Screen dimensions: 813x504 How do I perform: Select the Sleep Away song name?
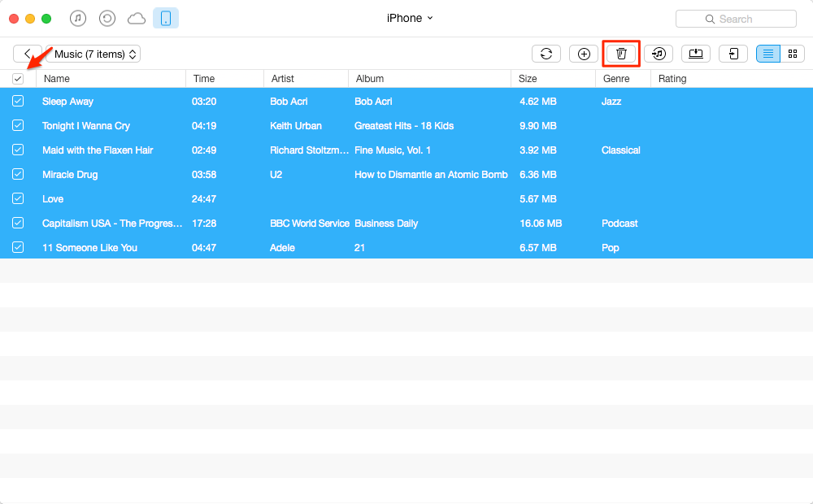click(x=68, y=102)
